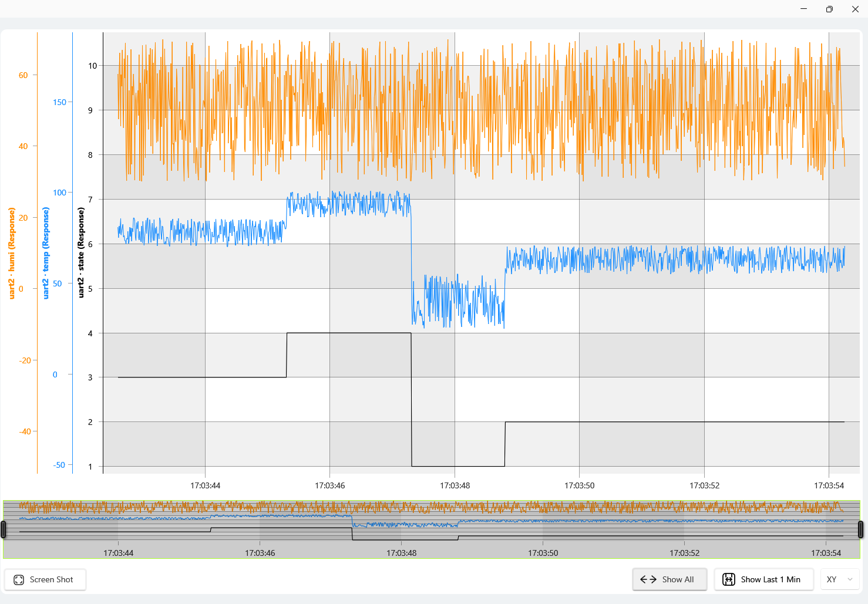Viewport: 868px width, 604px height.
Task: Minimize the chart window
Action: coord(803,9)
